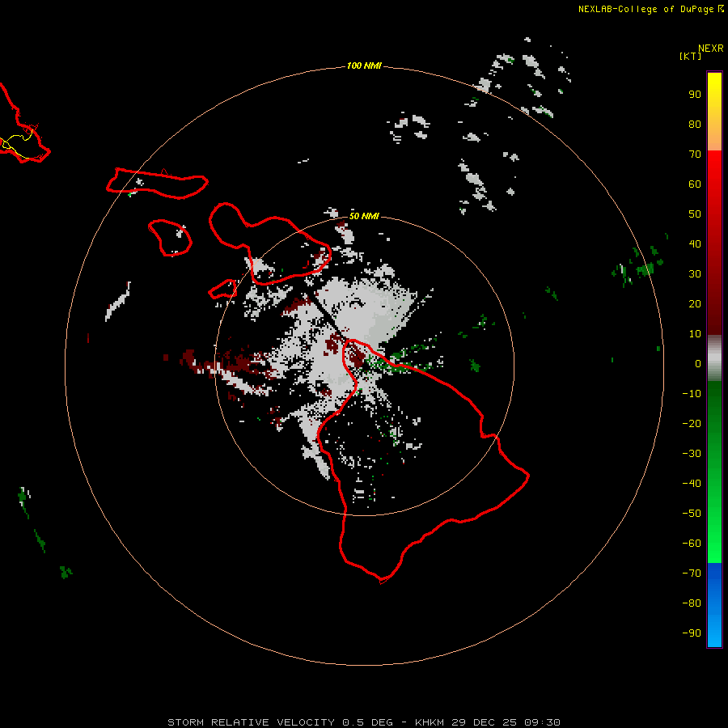This screenshot has width=728, height=728.
Task: Click the 50 value on the velocity scale
Action: [x=695, y=214]
